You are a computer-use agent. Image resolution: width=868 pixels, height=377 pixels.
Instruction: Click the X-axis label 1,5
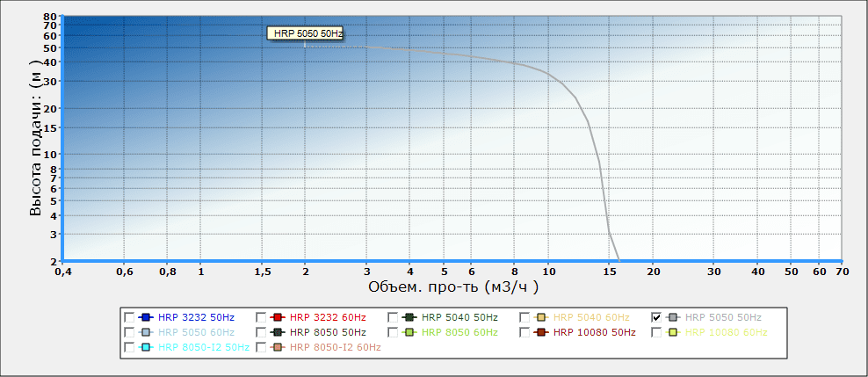pos(263,272)
